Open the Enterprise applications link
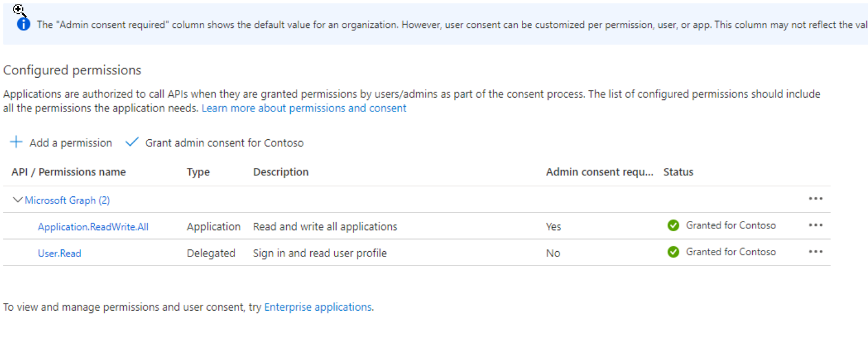Screen dimensions: 868x342 tap(318, 307)
